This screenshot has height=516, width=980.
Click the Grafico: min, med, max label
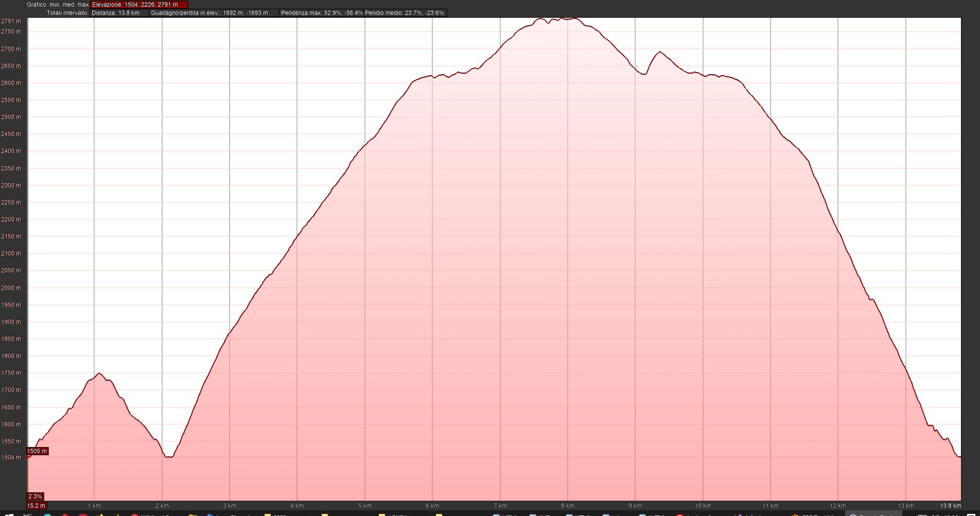point(58,5)
